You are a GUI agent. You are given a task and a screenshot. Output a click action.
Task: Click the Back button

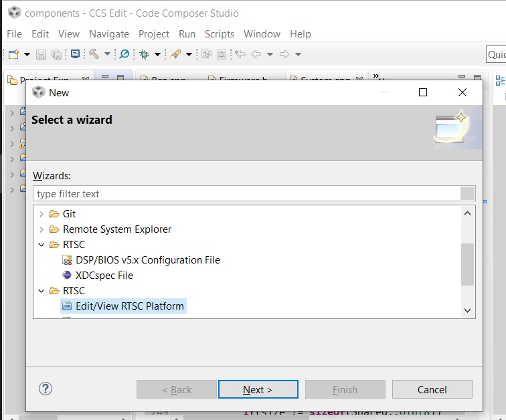coord(177,389)
